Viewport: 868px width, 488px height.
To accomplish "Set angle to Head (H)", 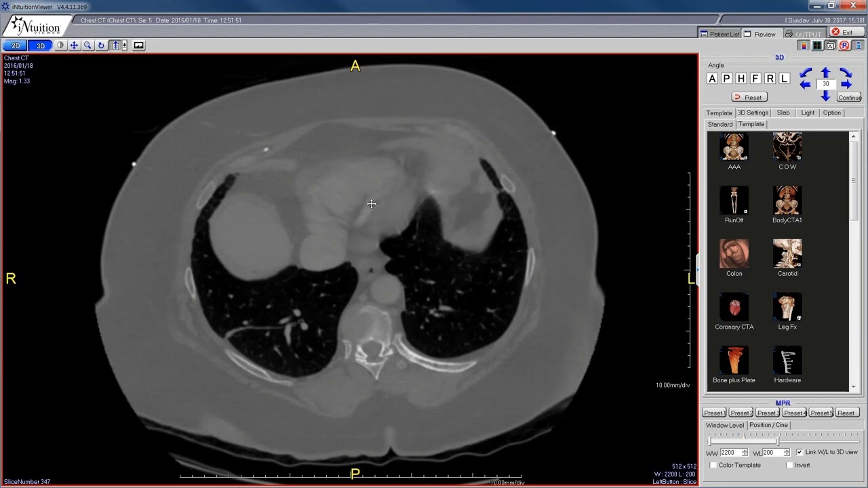I will 741,79.
